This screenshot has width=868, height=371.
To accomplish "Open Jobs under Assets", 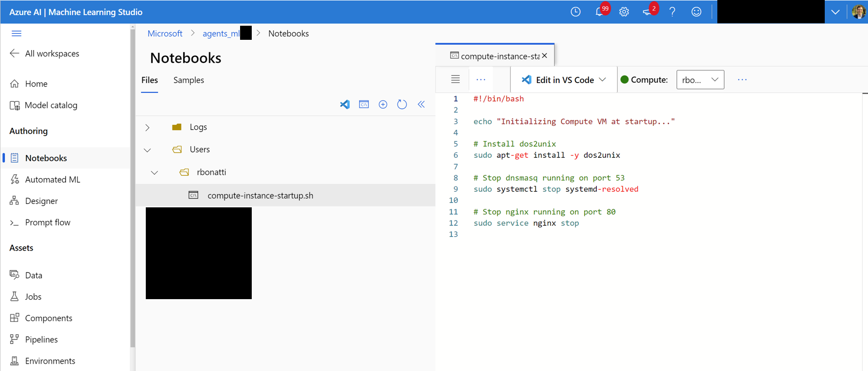I will (x=26, y=296).
